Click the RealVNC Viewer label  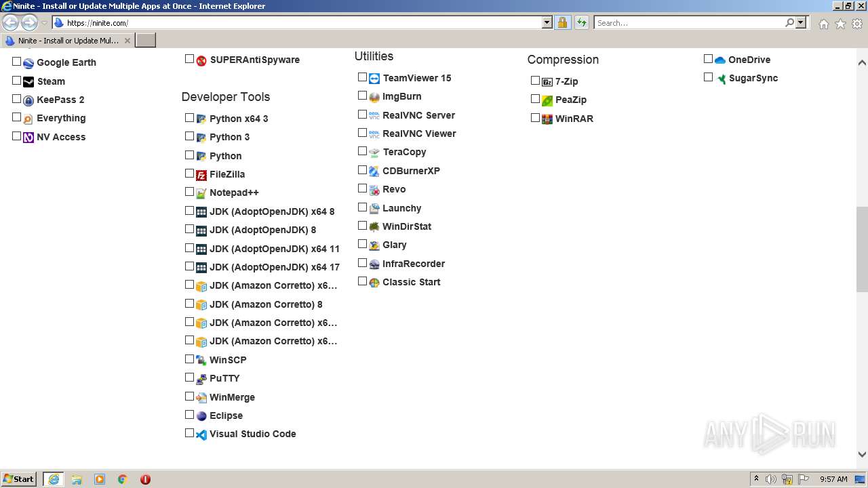pyautogui.click(x=419, y=134)
